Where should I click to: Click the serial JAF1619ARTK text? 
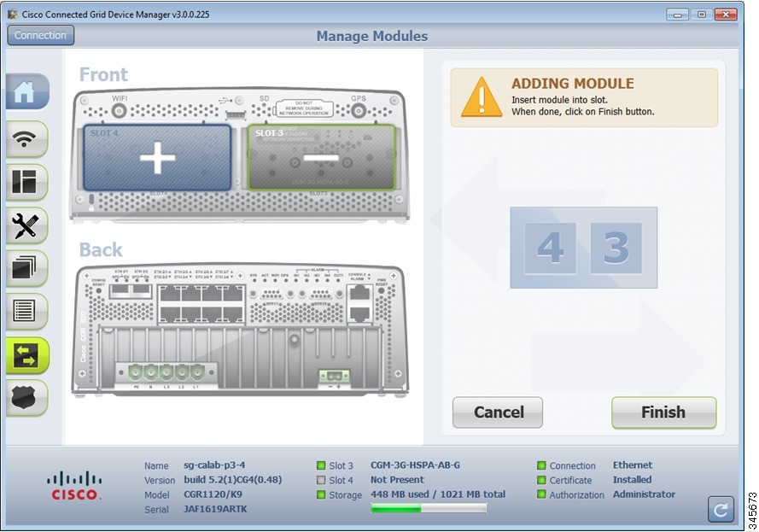215,509
